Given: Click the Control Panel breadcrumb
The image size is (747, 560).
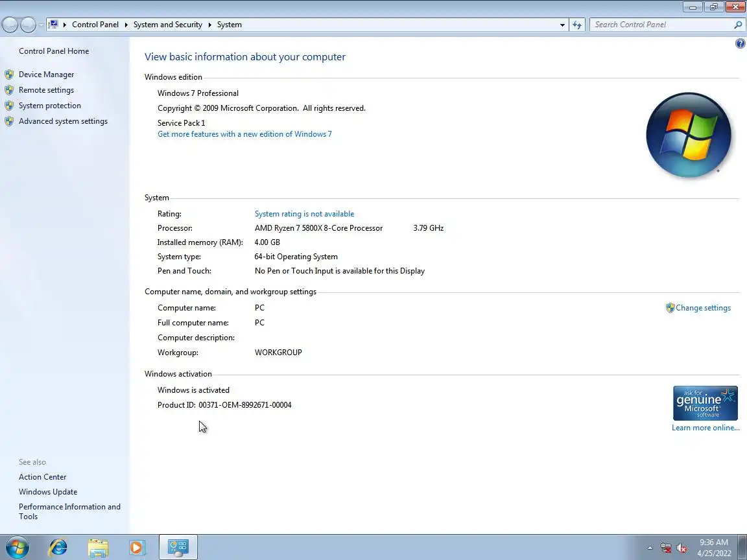Looking at the screenshot, I should tap(95, 25).
